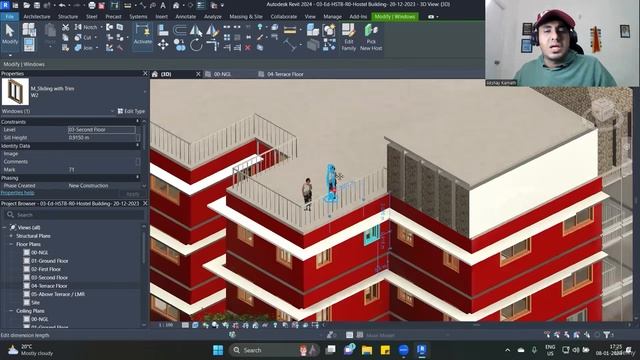Select the Align tool in ribbon
This screenshot has width=640, height=360.
pyautogui.click(x=163, y=30)
